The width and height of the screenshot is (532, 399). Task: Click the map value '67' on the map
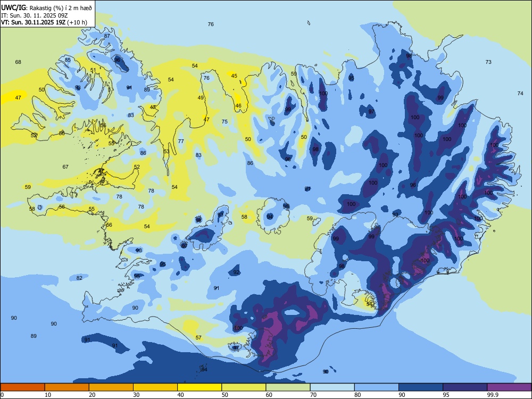[x=65, y=167]
